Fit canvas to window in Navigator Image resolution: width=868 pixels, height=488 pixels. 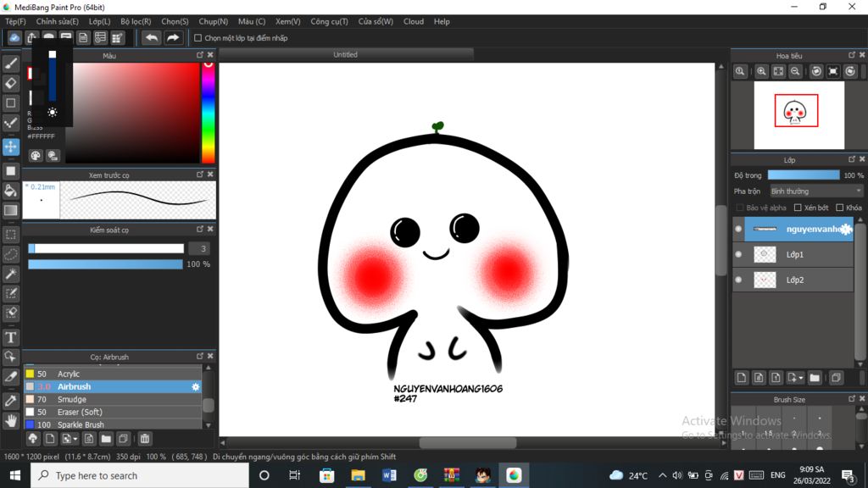[778, 71]
